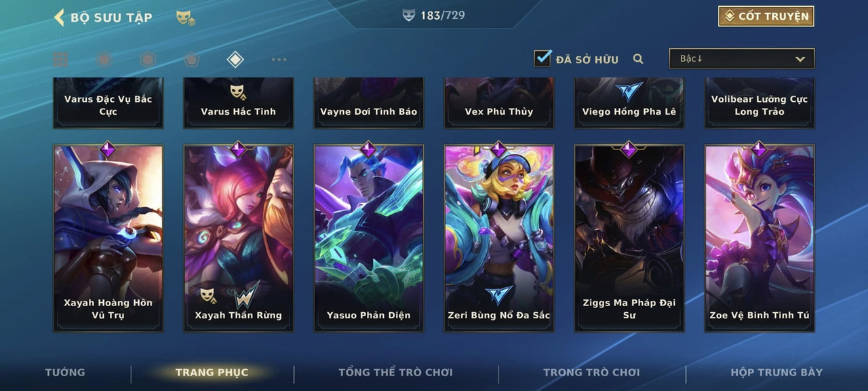Open the skin search magnifier
Image resolution: width=868 pixels, height=391 pixels.
[x=638, y=59]
